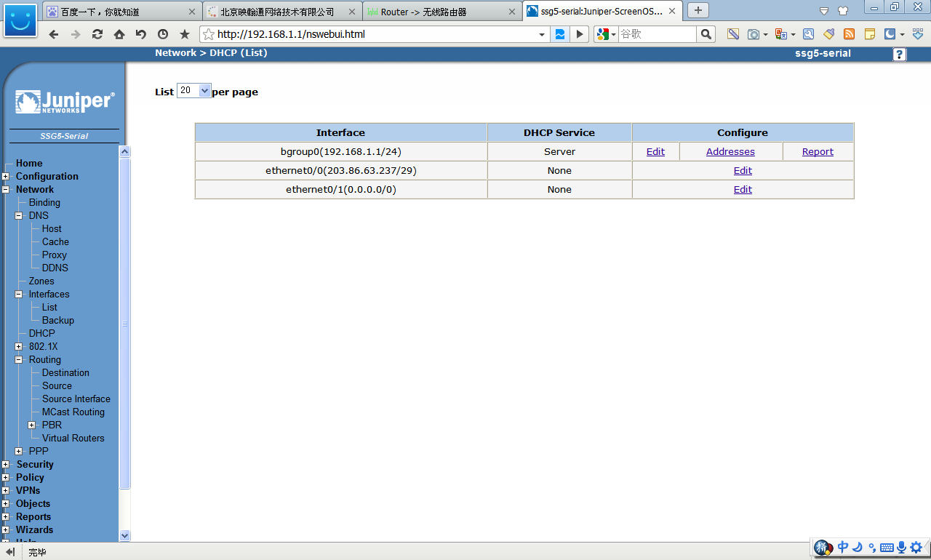Bookmark page with star toolbar icon

point(185,34)
